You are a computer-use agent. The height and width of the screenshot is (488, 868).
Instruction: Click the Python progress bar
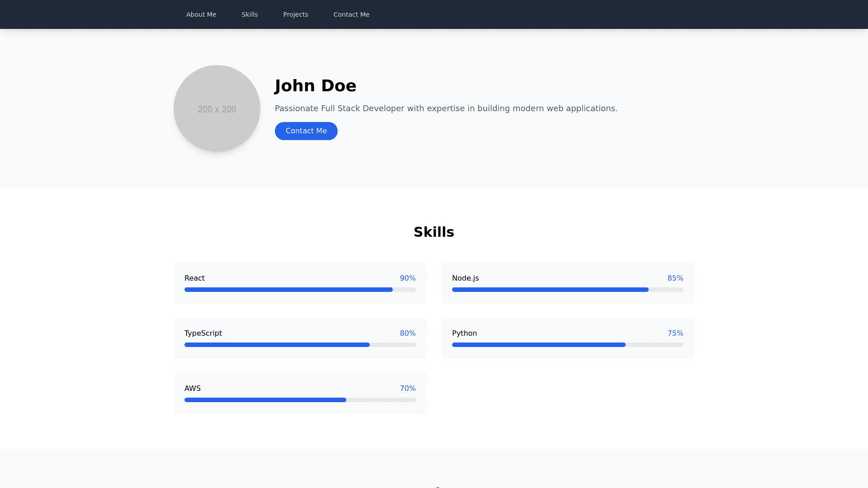[567, 345]
